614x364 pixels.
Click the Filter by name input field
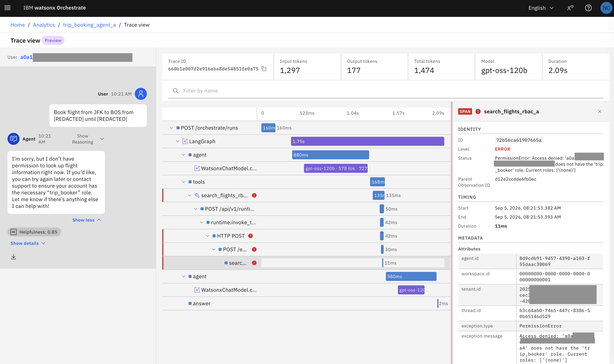pyautogui.click(x=385, y=91)
